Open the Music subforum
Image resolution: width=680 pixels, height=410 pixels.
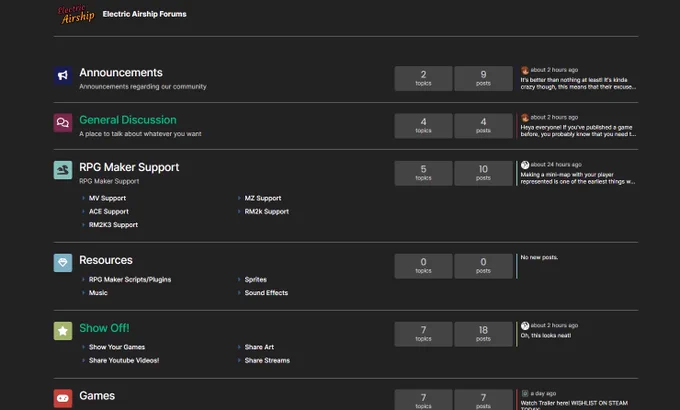click(98, 293)
